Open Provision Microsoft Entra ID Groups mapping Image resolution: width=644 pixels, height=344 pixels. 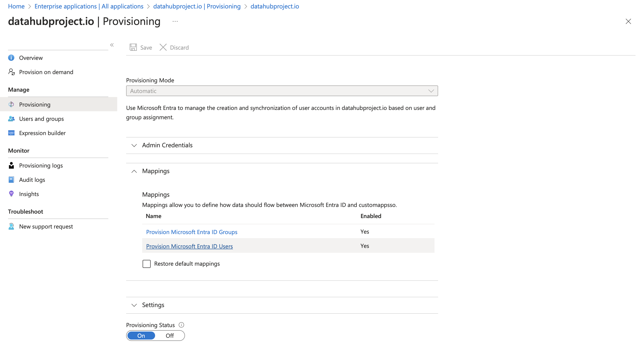pos(191,232)
